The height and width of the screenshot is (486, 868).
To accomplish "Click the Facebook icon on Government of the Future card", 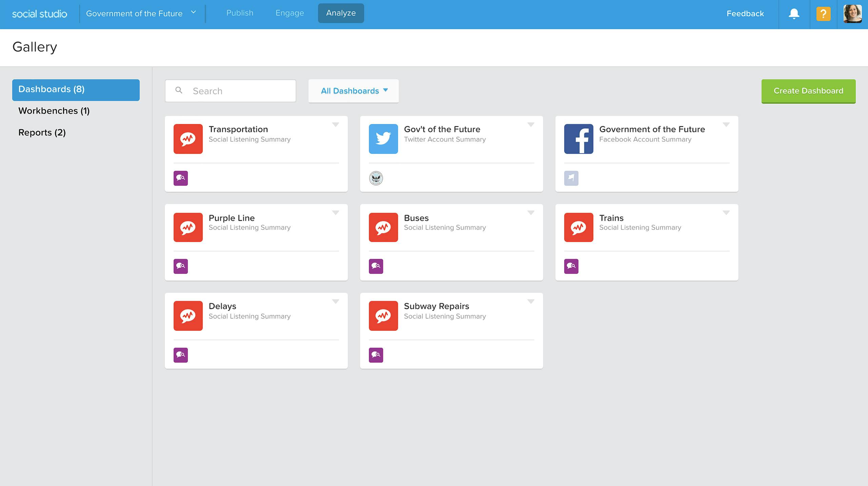I will coord(579,139).
